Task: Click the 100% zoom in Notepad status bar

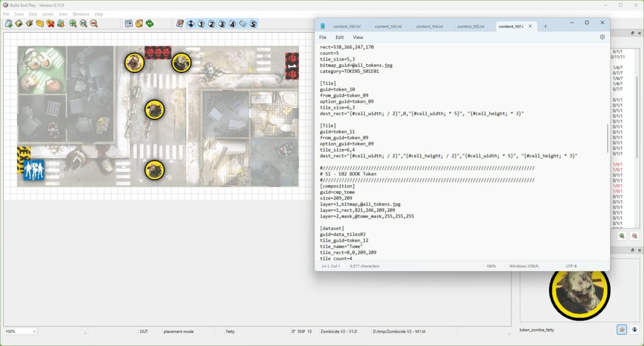Action: [491, 266]
